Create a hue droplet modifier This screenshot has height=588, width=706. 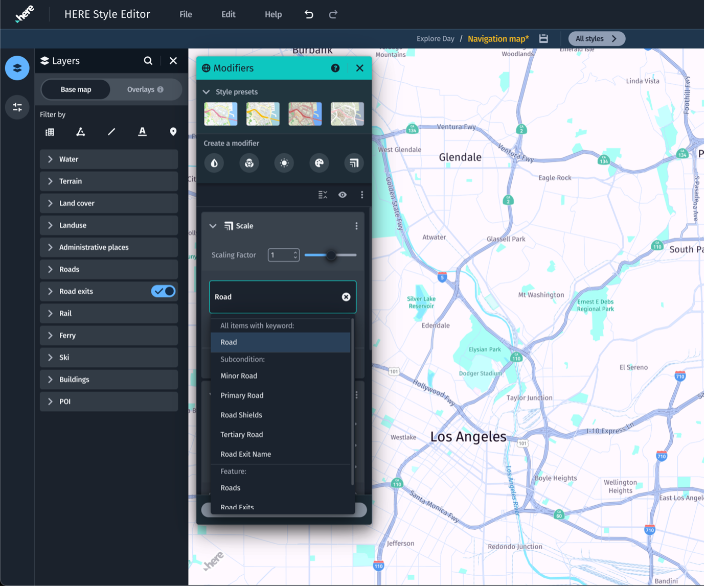point(214,163)
